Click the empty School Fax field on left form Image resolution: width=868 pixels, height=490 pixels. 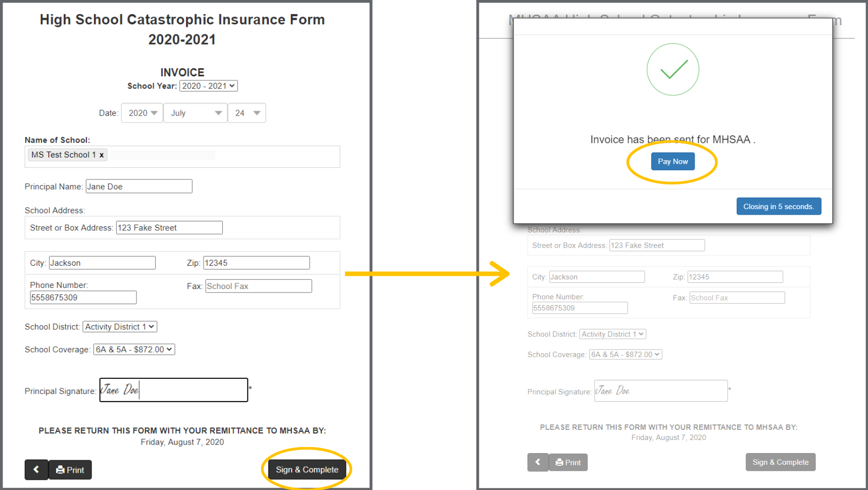258,286
